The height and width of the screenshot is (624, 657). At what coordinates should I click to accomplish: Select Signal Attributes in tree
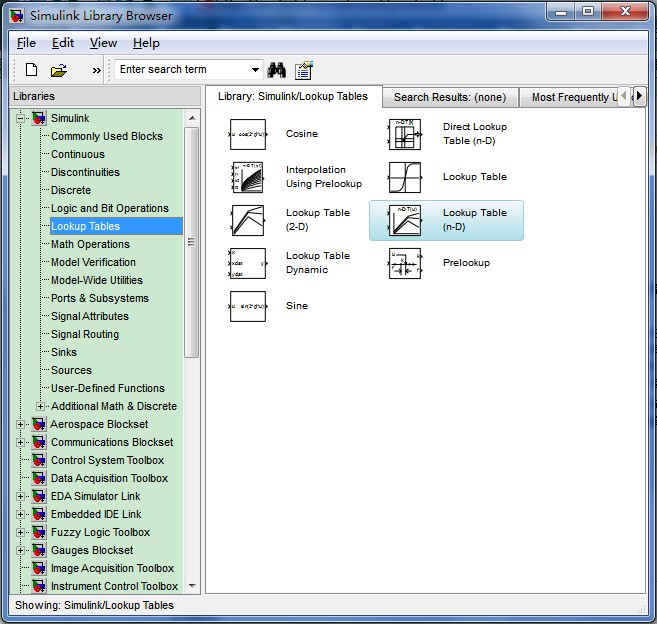90,316
